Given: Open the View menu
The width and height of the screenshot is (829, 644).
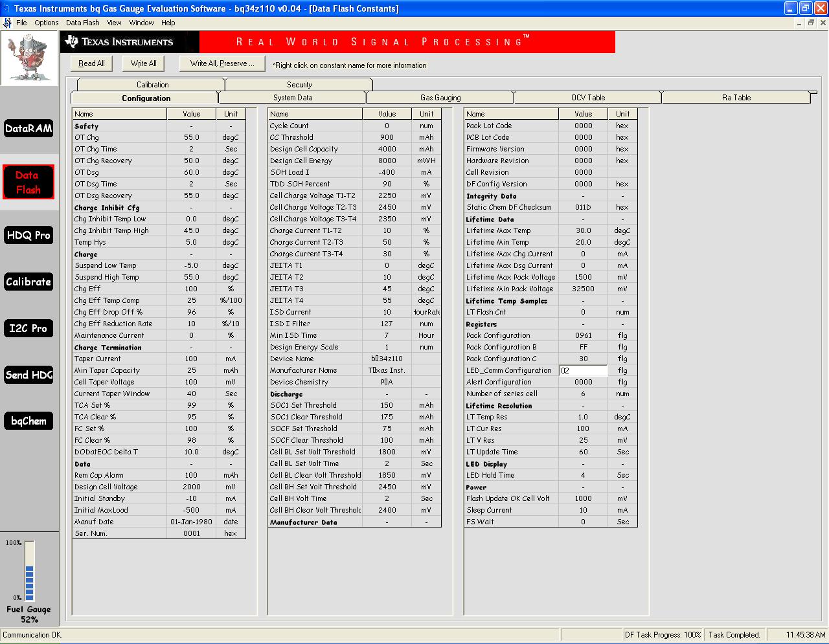Looking at the screenshot, I should (114, 23).
